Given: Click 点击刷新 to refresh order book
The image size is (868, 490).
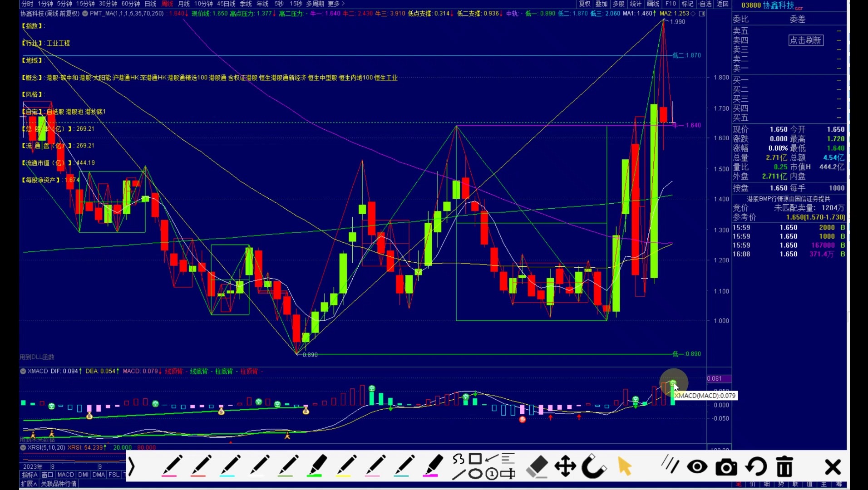Looking at the screenshot, I should coord(806,40).
